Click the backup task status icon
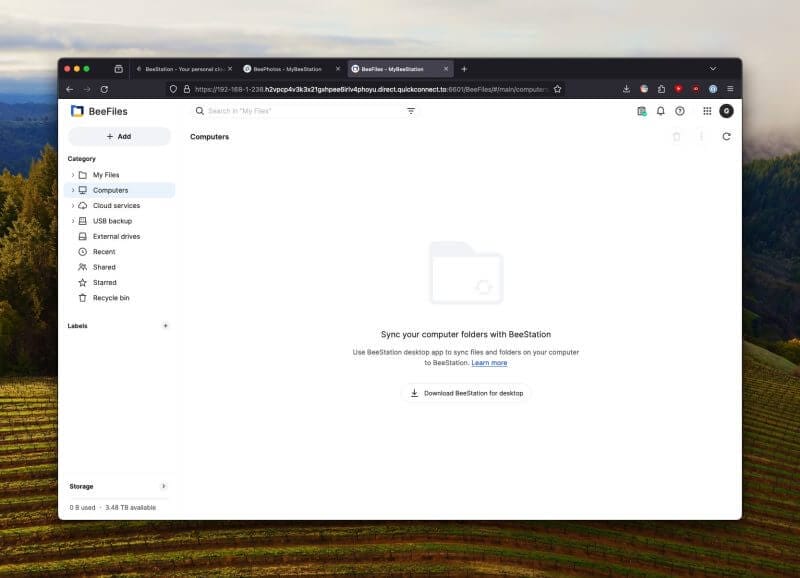 click(x=641, y=111)
